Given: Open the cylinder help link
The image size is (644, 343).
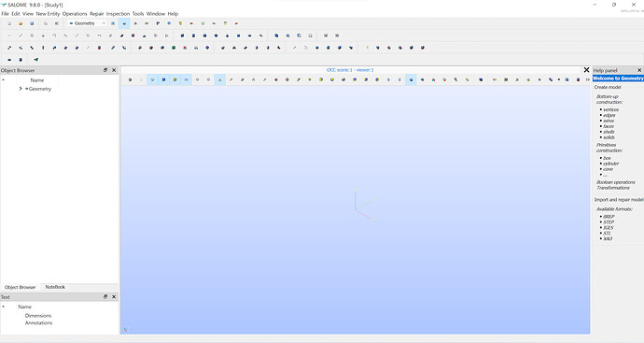Looking at the screenshot, I should (610, 164).
